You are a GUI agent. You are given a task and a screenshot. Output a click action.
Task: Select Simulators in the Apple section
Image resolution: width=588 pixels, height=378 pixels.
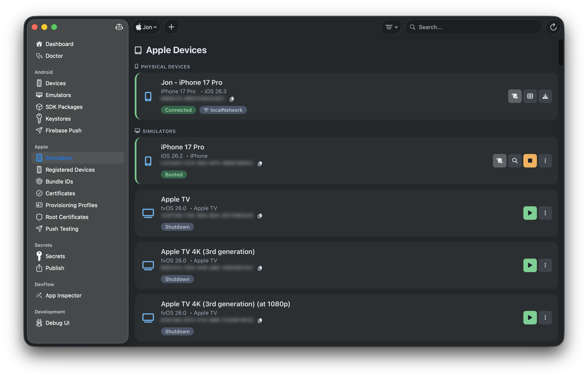point(59,158)
